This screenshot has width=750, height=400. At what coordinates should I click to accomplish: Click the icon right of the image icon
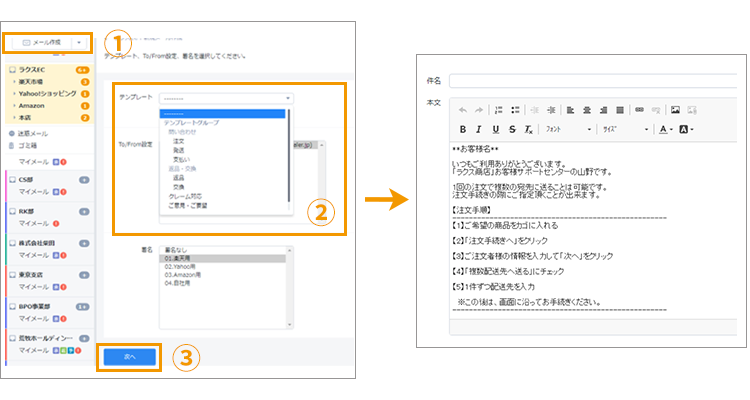pos(692,110)
